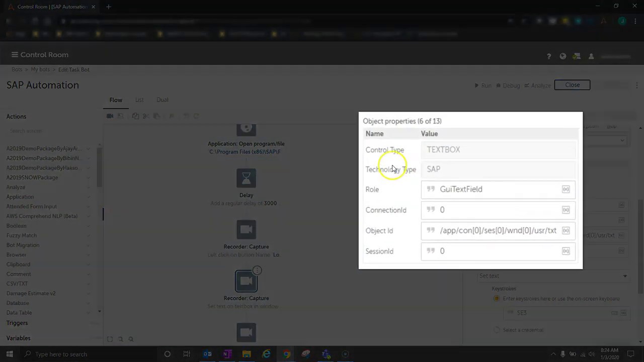Analyze the SAP Automation bot
Image resolution: width=644 pixels, height=362 pixels.
click(x=538, y=85)
